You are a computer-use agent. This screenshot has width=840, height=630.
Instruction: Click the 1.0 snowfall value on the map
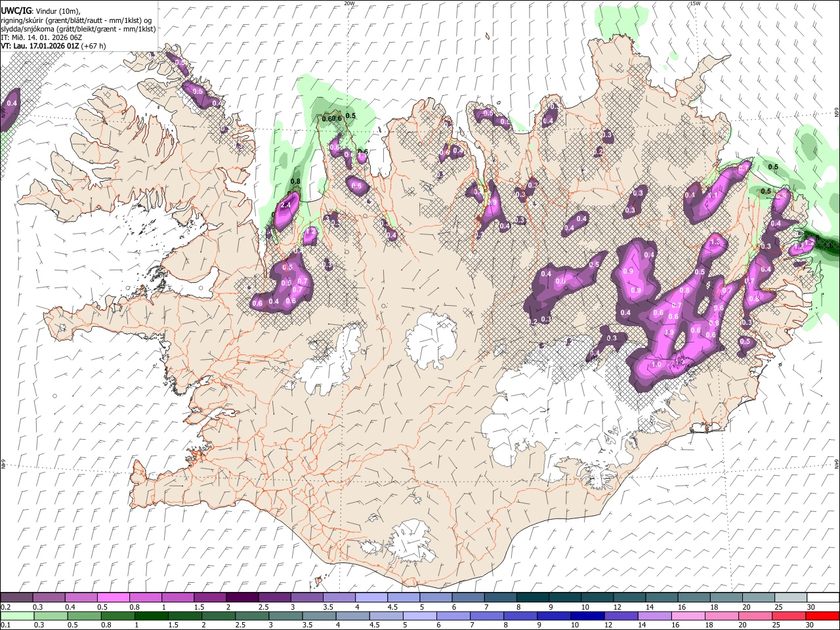[656, 365]
